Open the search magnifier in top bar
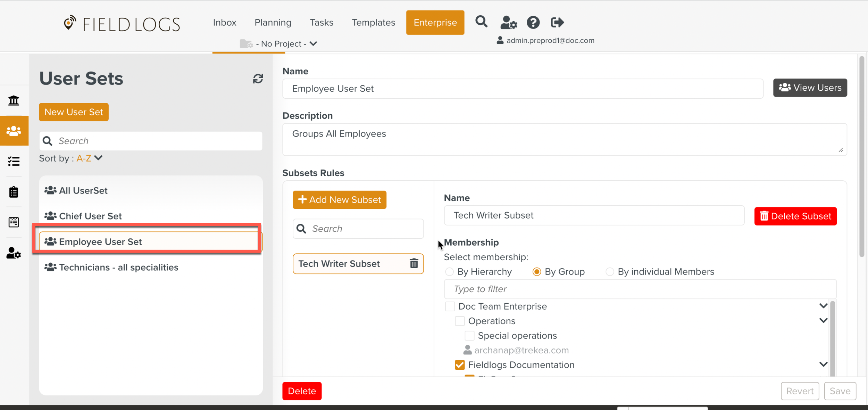The width and height of the screenshot is (868, 410). click(x=481, y=22)
